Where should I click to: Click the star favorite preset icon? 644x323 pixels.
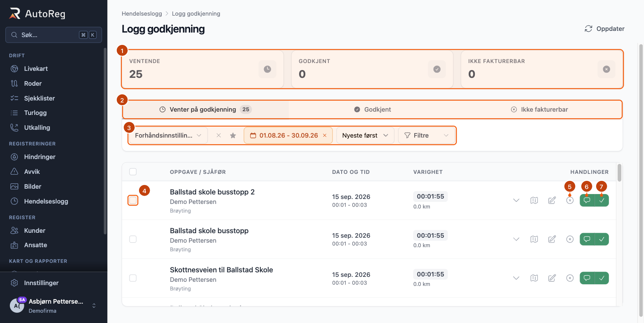click(233, 135)
